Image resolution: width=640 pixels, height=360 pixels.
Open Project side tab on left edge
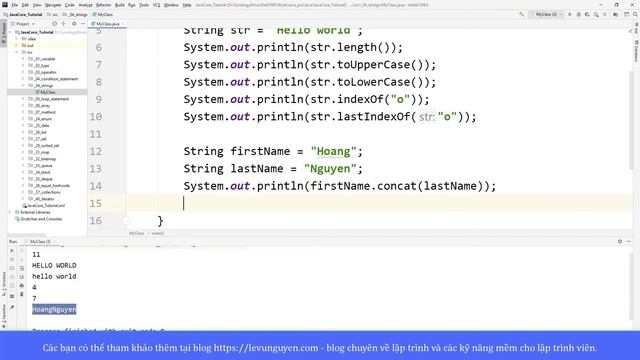click(x=4, y=33)
